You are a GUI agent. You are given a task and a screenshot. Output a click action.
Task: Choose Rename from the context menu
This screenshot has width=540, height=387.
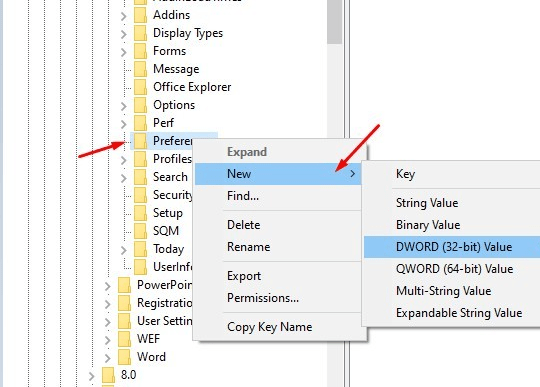pos(278,247)
